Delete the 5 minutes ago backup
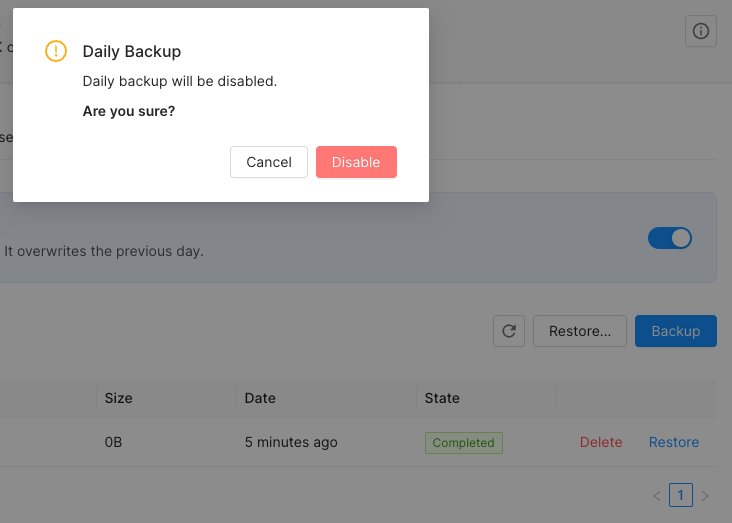 point(601,442)
